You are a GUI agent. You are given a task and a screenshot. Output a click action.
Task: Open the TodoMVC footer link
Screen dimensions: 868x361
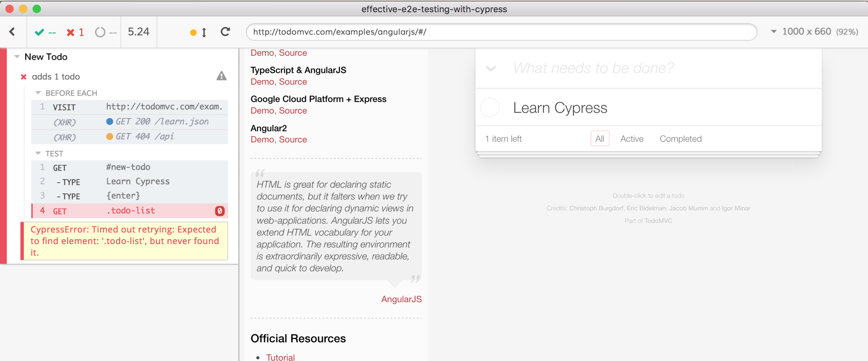pos(658,221)
